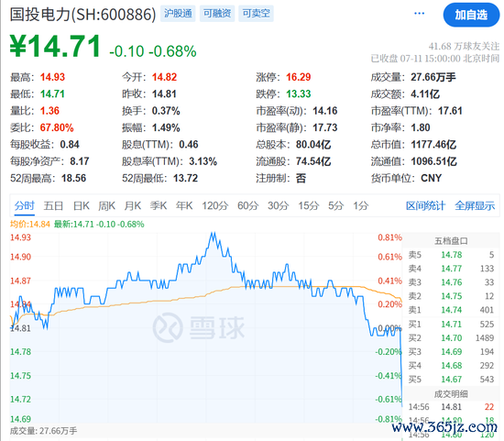Switch to the 五日 tab
This screenshot has height=441, width=504.
(x=53, y=205)
